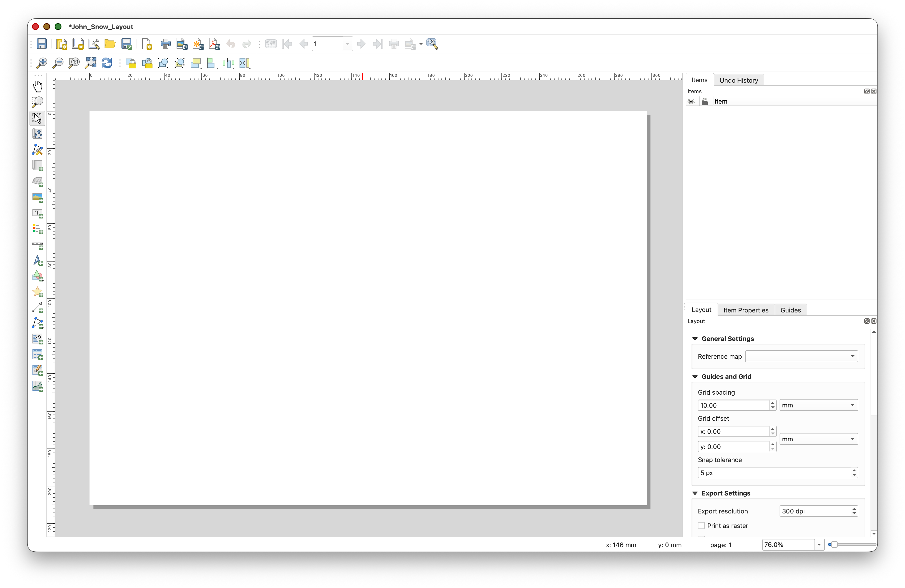Click the Refresh view icon
This screenshot has height=588, width=905.
pyautogui.click(x=107, y=63)
